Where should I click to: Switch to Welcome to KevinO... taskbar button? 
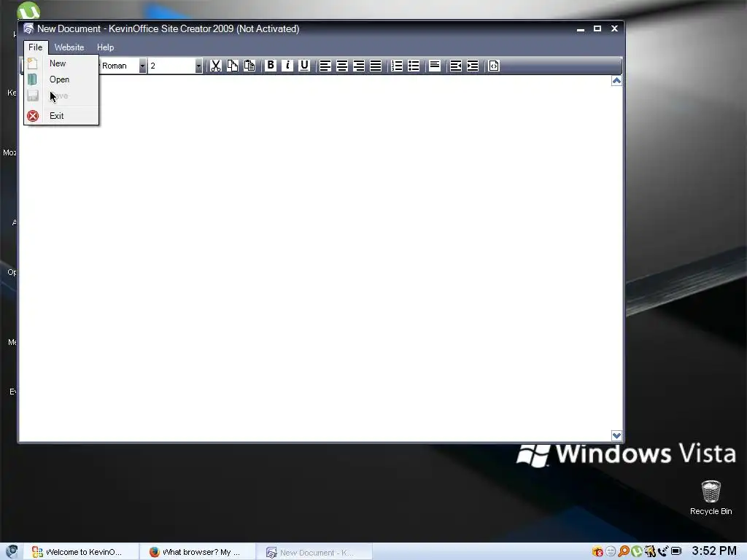click(81, 552)
